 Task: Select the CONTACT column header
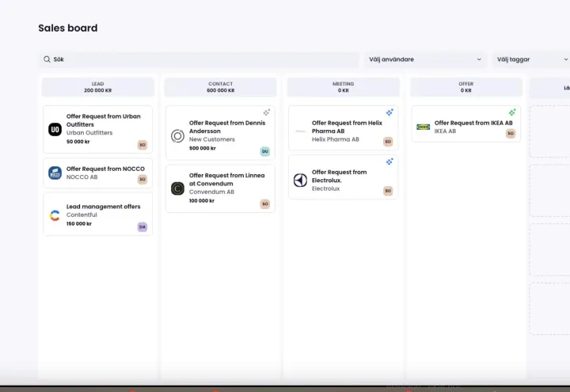[x=221, y=87]
